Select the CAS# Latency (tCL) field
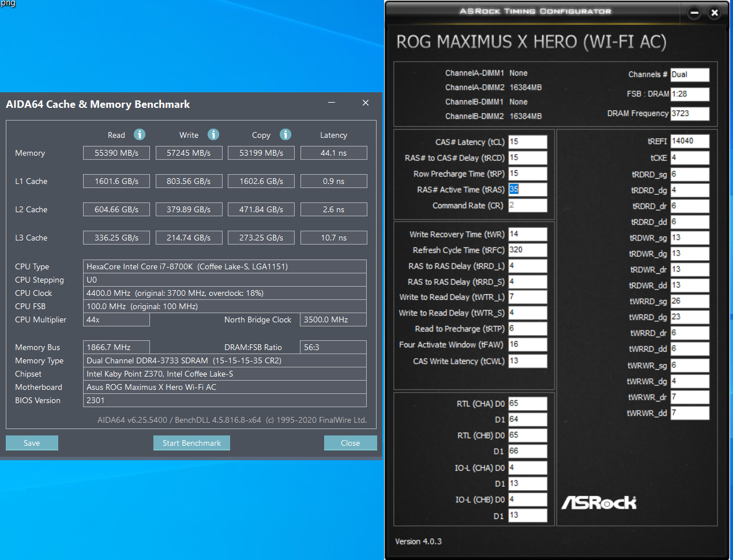733x560 pixels. coord(528,142)
